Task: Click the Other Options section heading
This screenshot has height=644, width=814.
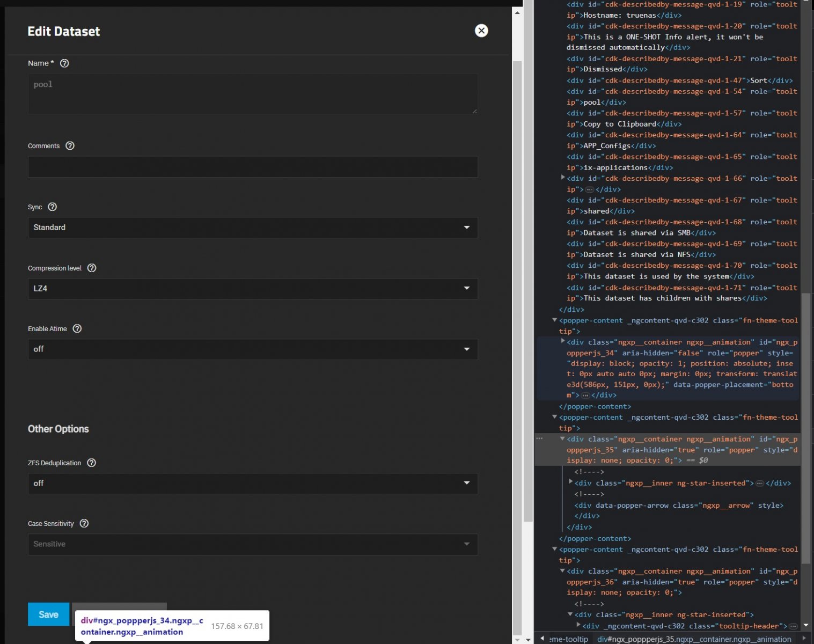Action: coord(58,429)
